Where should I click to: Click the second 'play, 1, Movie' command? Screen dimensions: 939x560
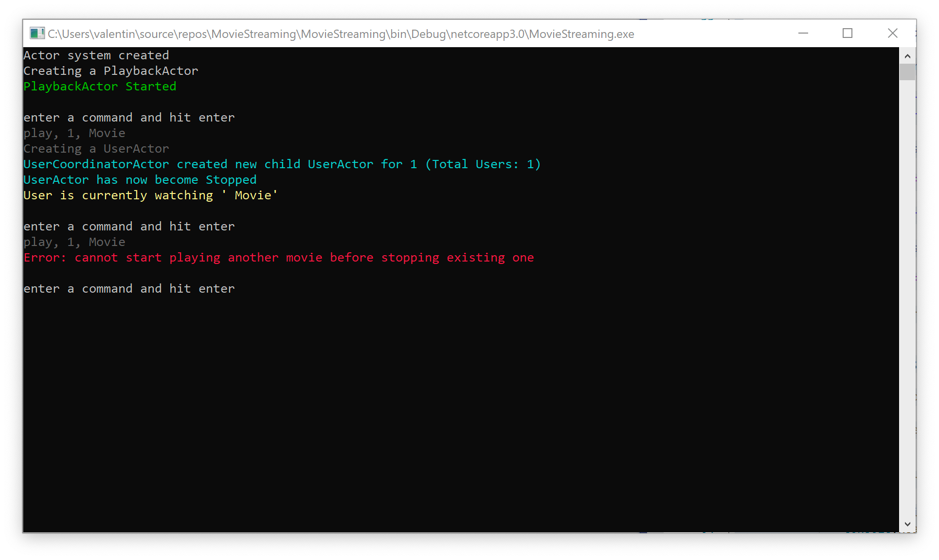tap(74, 242)
